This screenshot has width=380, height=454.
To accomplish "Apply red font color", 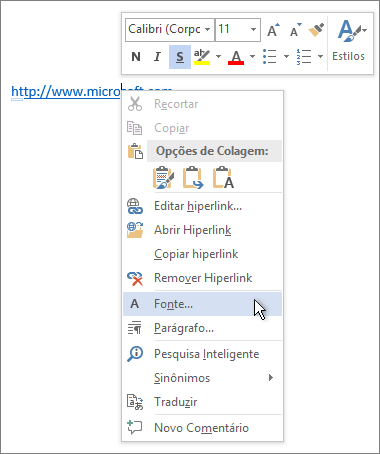I will coord(236,57).
